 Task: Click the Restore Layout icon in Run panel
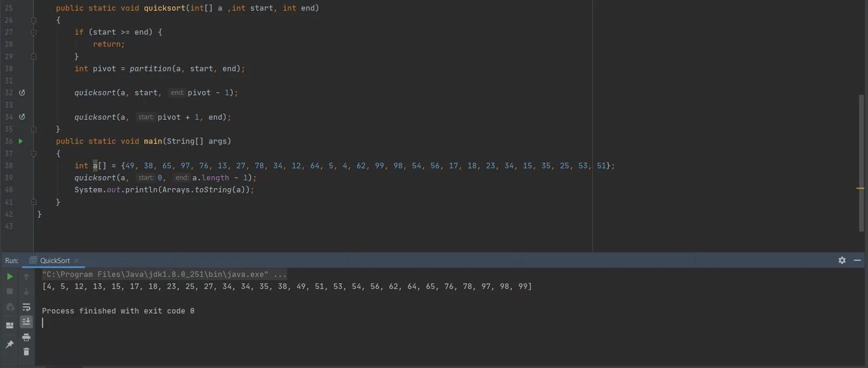tap(10, 325)
